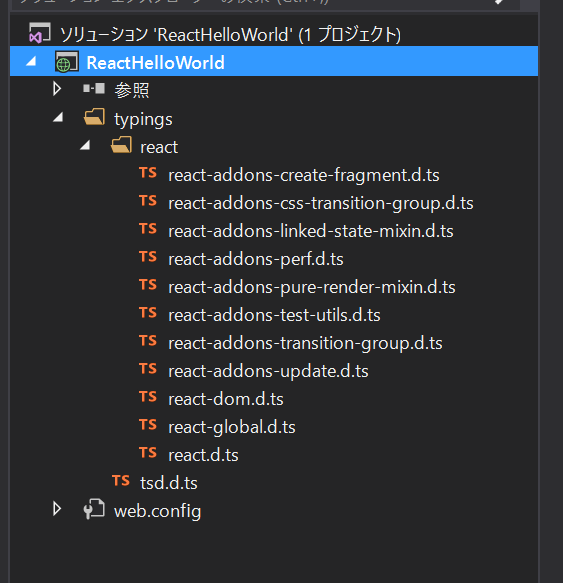Viewport: 563px width, 583px height.
Task: Select the 参照 item
Action: (132, 90)
